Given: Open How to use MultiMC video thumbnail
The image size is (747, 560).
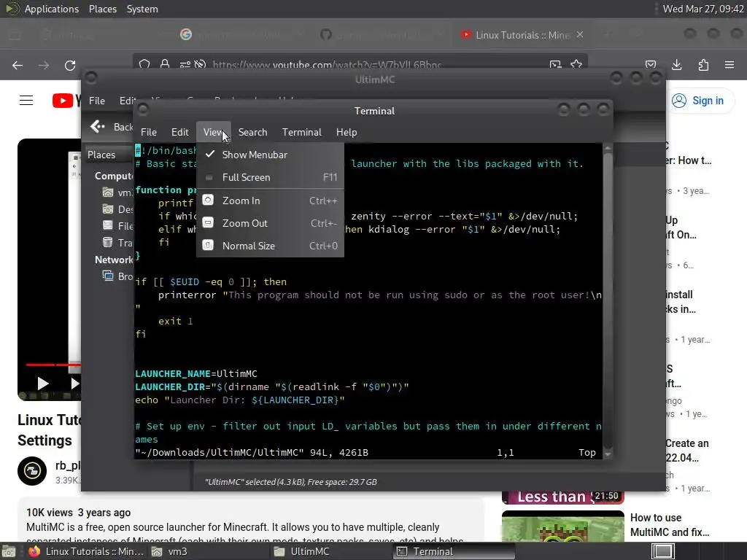Looking at the screenshot, I should tap(562, 526).
